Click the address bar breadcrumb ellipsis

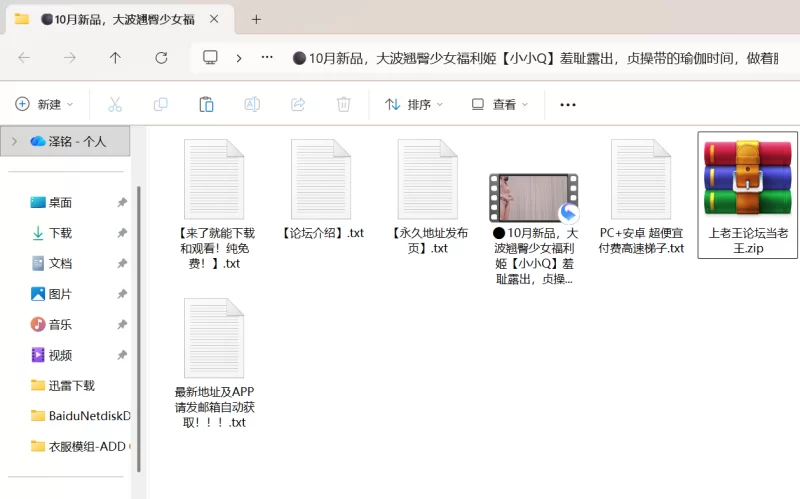(x=266, y=58)
